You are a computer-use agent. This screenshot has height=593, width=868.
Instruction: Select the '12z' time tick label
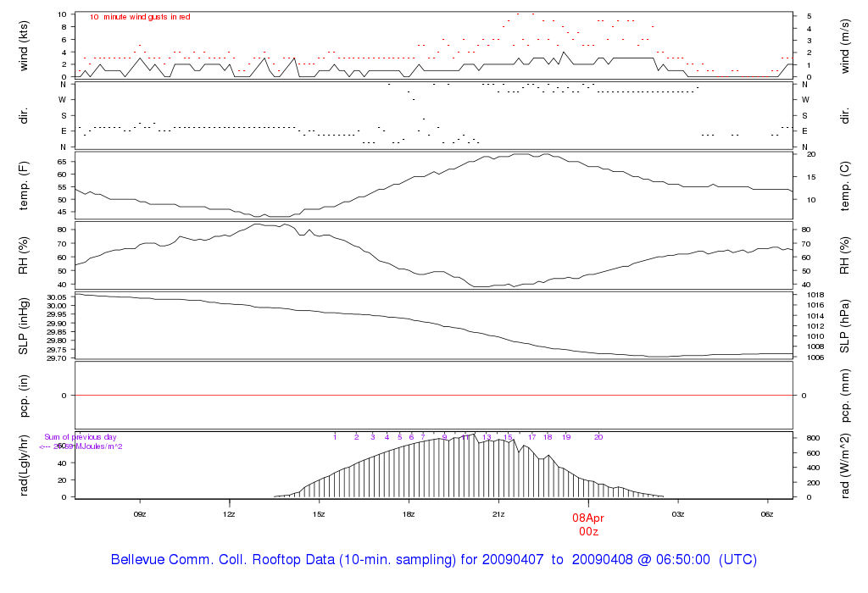[x=229, y=514]
